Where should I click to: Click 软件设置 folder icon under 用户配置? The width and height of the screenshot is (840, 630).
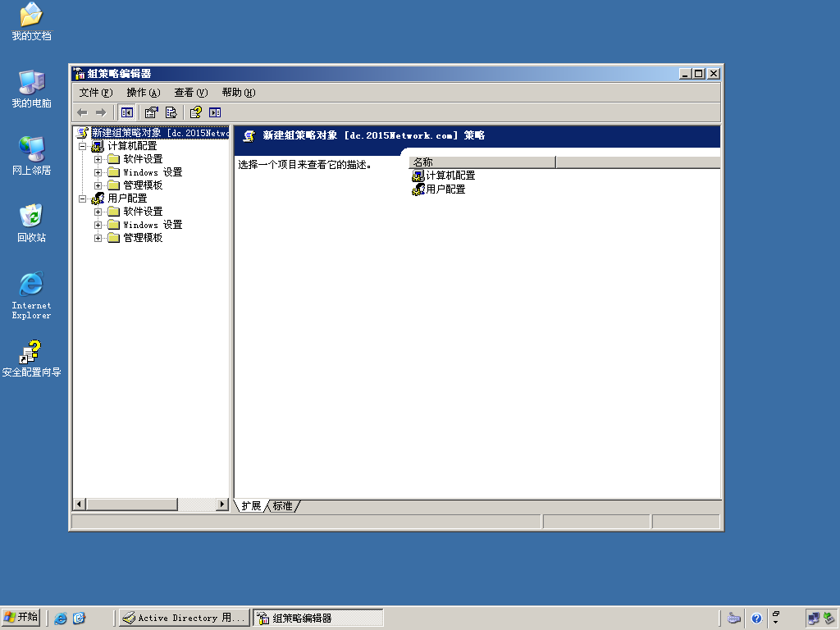click(113, 211)
